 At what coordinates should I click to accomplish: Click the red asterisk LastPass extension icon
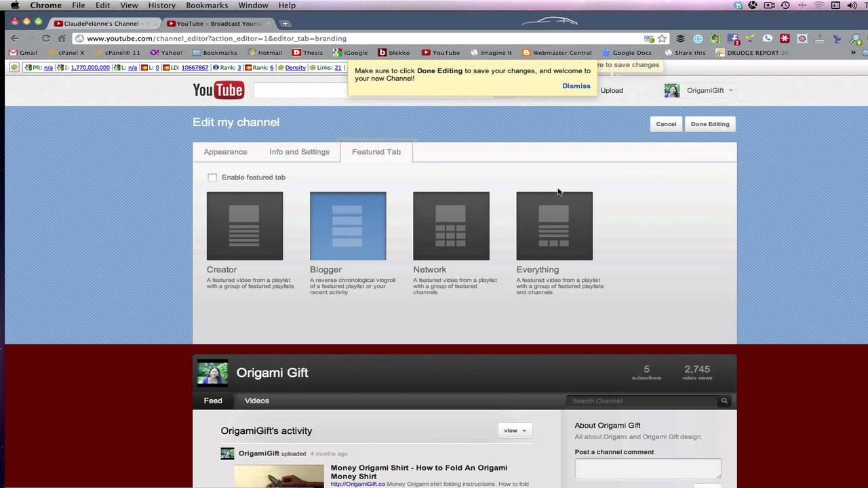coord(785,39)
